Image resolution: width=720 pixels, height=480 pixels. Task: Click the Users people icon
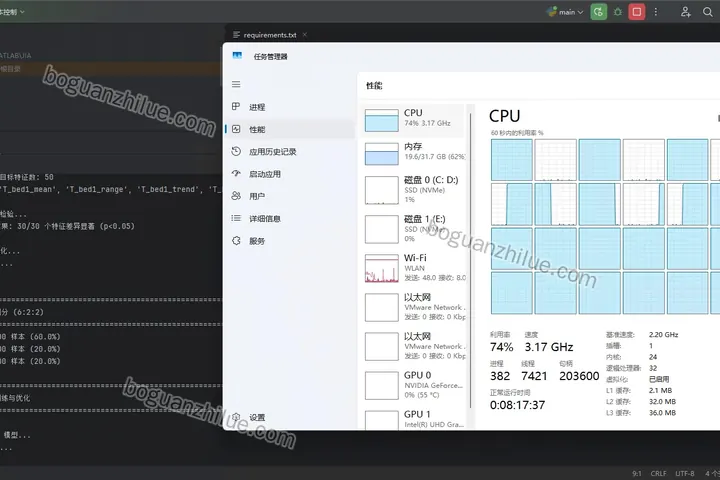236,196
